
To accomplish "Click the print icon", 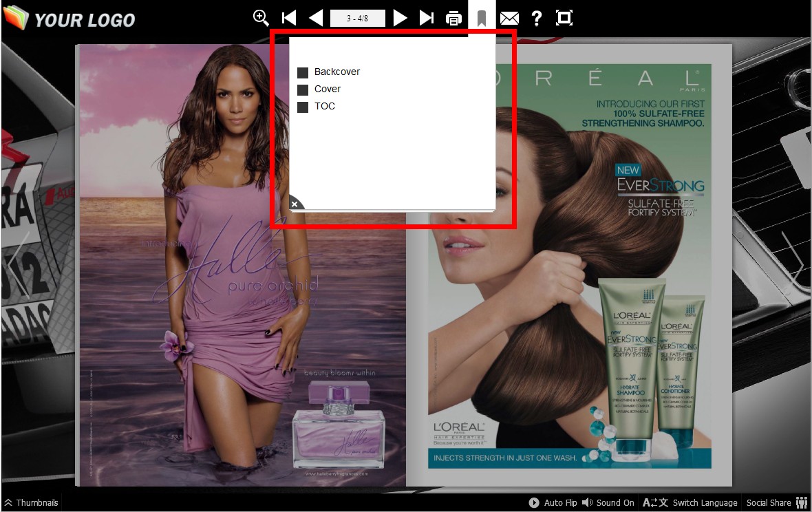I will (453, 19).
